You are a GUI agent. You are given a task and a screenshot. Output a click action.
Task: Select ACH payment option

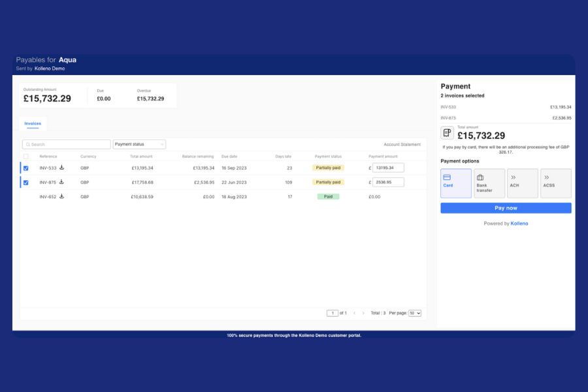(523, 184)
